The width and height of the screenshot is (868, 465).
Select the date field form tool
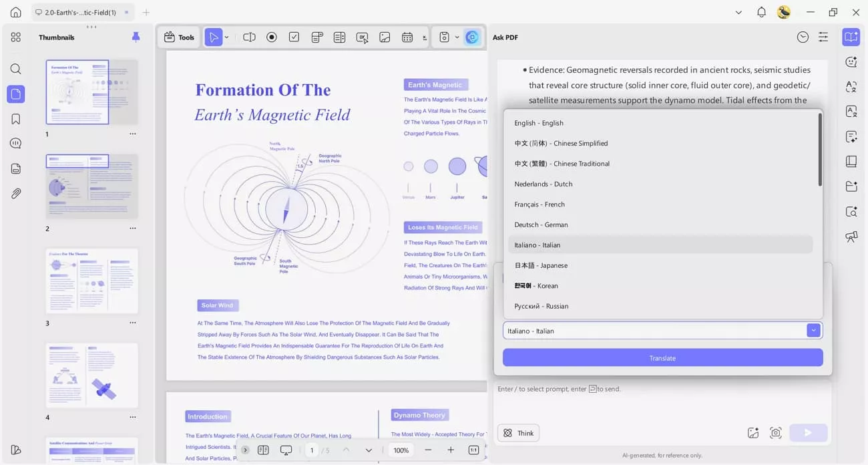[407, 37]
